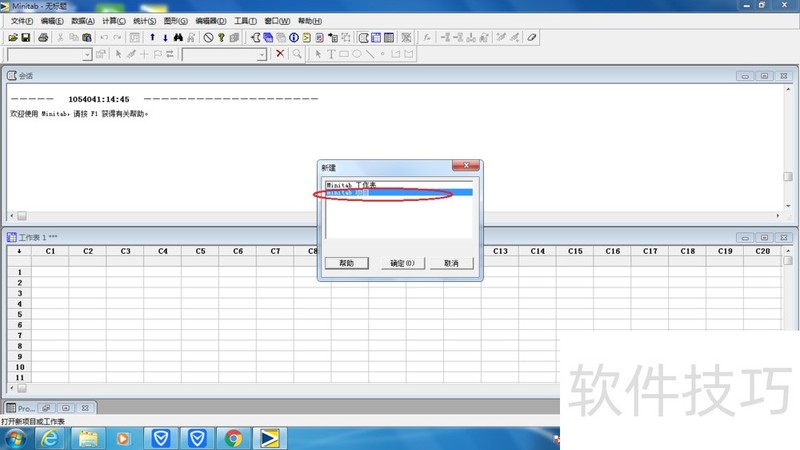Click the paste clipboard icon
Image resolution: width=800 pixels, height=450 pixels.
pos(87,38)
